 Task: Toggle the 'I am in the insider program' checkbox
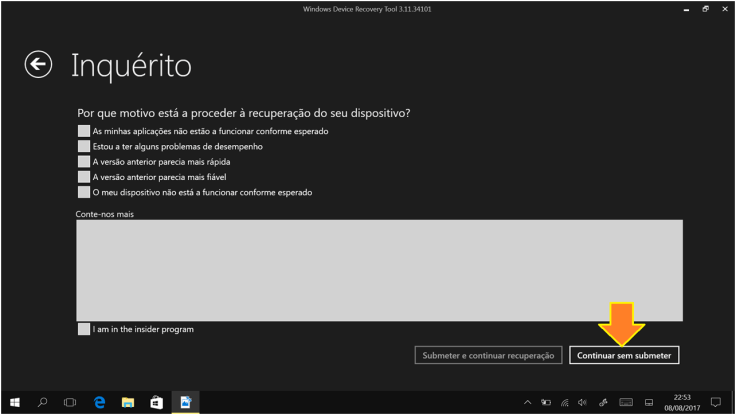click(x=83, y=329)
